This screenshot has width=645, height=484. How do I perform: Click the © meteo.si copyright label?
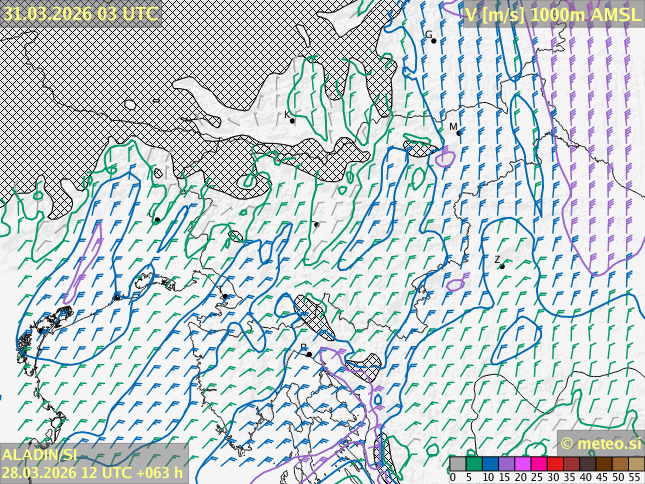[600, 443]
